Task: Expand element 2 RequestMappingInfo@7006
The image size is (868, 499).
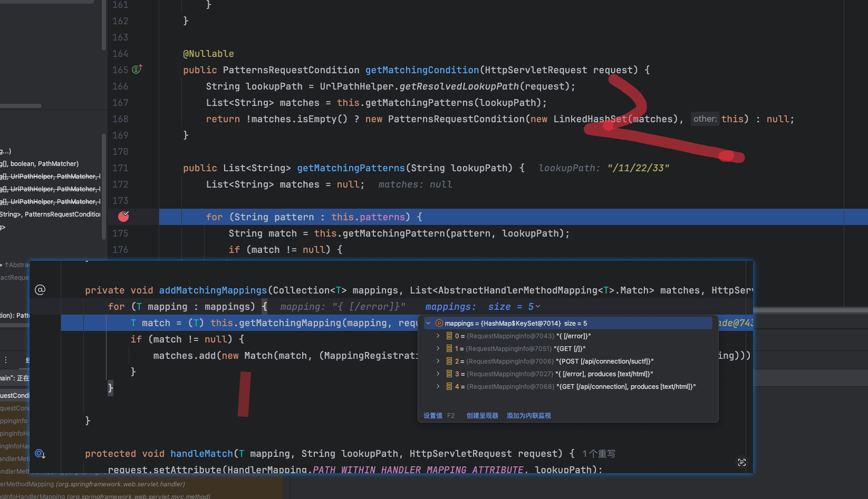Action: tap(438, 361)
